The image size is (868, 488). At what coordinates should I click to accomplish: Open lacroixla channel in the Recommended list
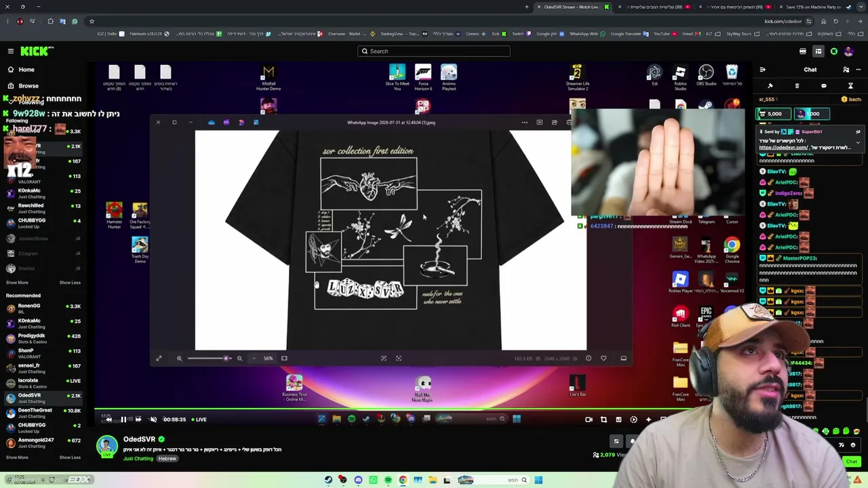(44, 383)
